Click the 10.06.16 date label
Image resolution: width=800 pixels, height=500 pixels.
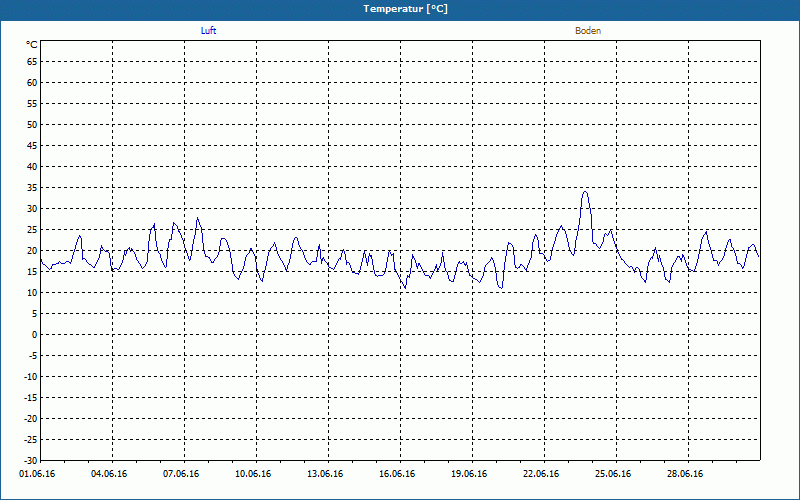coord(253,474)
